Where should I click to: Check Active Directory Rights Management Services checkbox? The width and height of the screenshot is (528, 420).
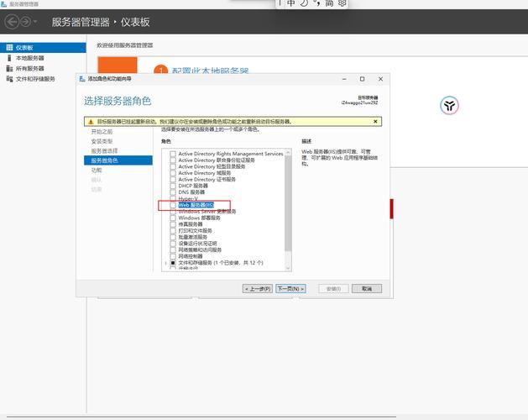(x=173, y=154)
